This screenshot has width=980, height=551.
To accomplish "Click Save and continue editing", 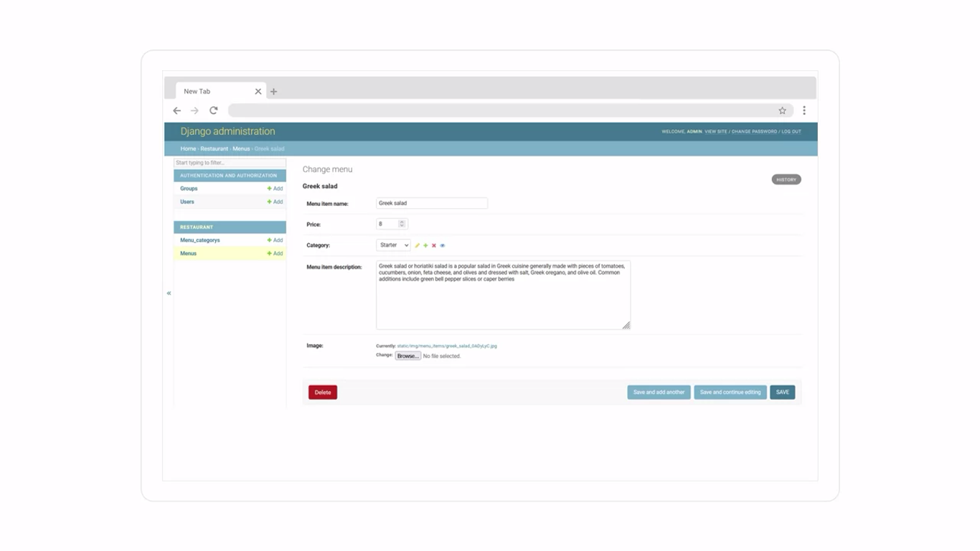I will coord(730,392).
